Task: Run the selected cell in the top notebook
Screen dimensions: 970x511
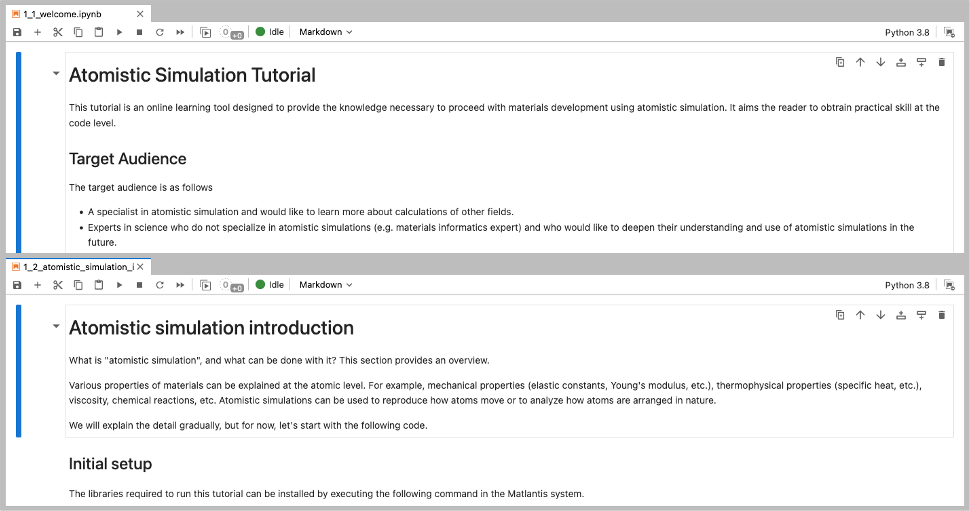Action: coord(119,32)
